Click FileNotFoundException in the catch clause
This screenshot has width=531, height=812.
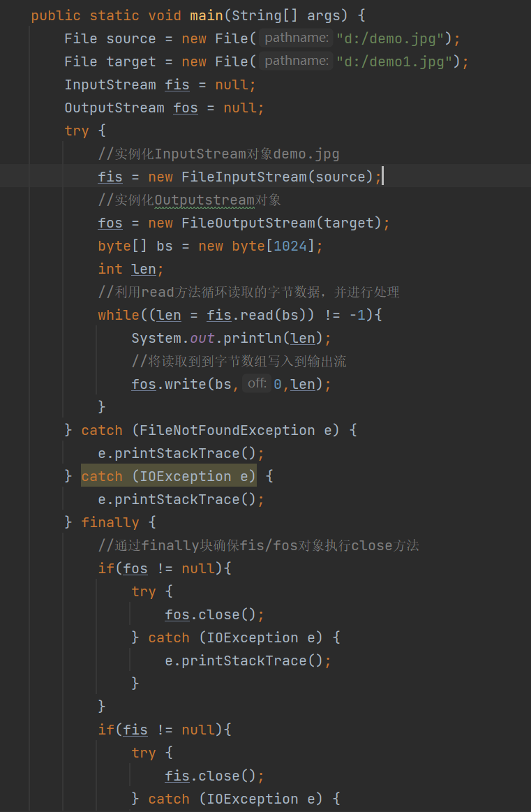[227, 430]
